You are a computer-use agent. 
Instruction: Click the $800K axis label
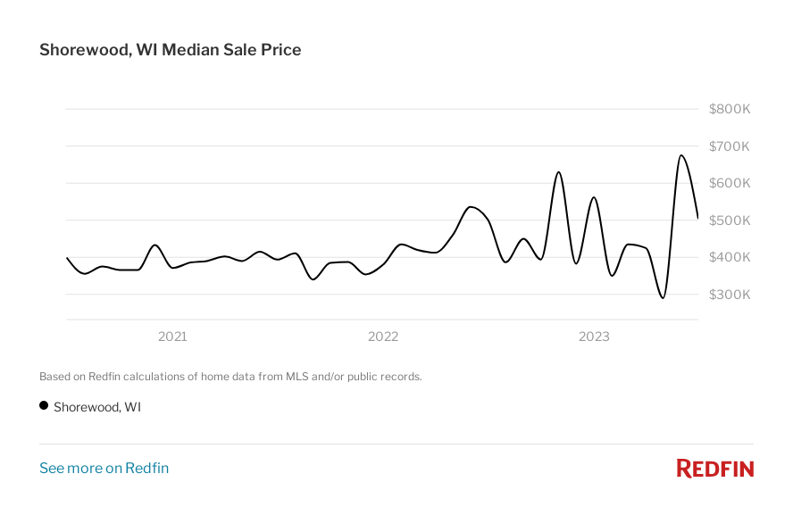(x=729, y=109)
